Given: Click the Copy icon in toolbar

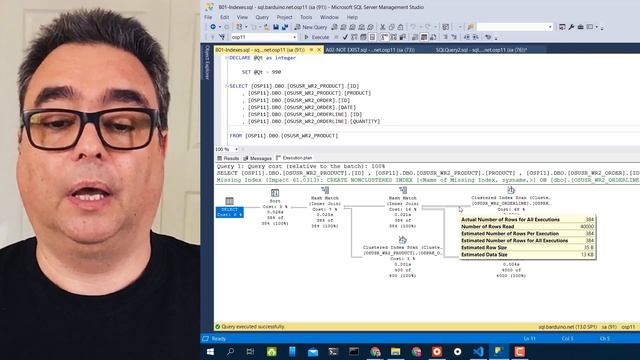Looking at the screenshot, I should [391, 27].
